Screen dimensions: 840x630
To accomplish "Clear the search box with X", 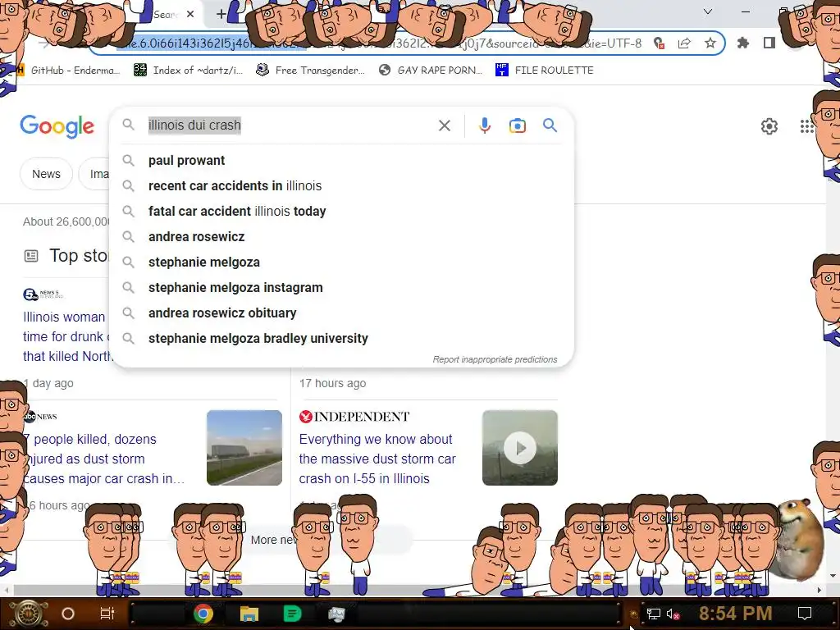I will click(444, 126).
